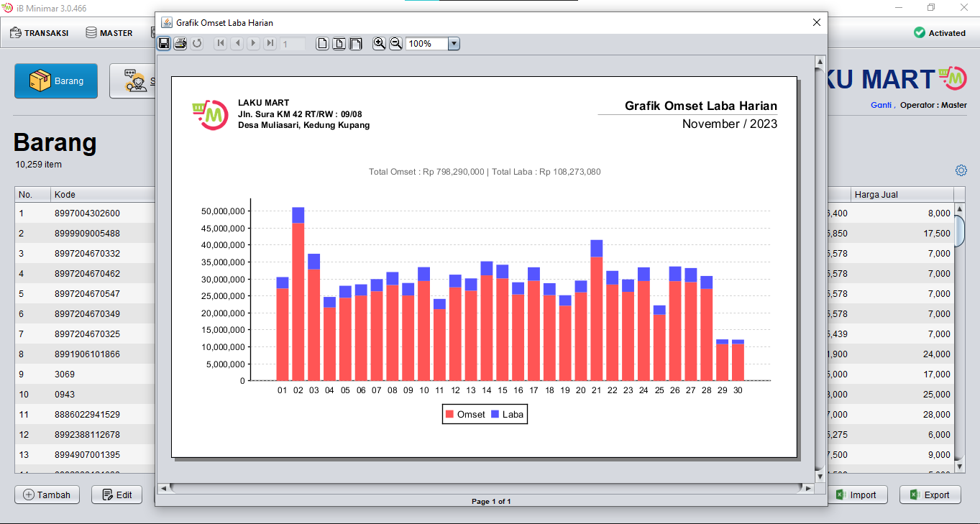Click the report's horizontal scrollbar
The height and width of the screenshot is (524, 980).
pyautogui.click(x=485, y=488)
